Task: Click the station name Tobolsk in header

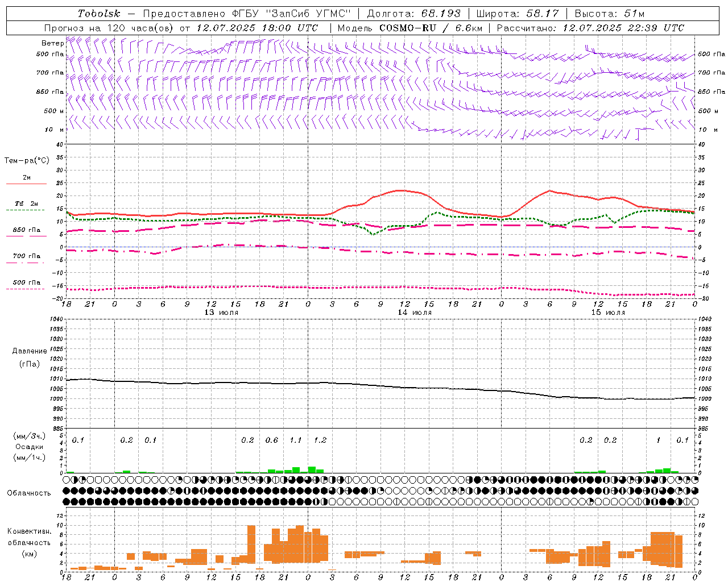Action: click(100, 14)
